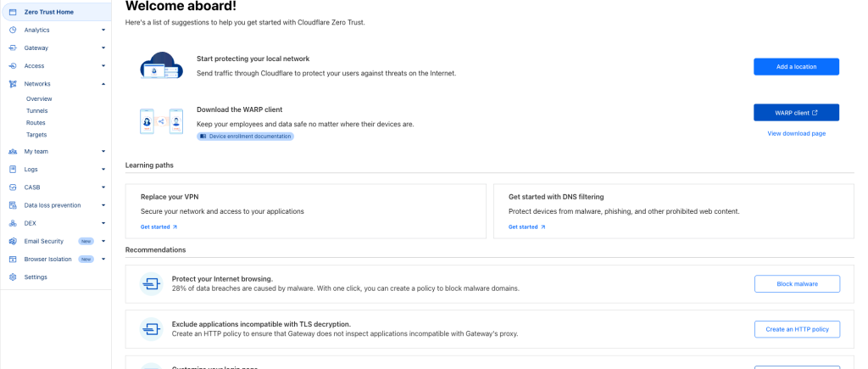Collapse the Networks menu arrow

coord(103,84)
